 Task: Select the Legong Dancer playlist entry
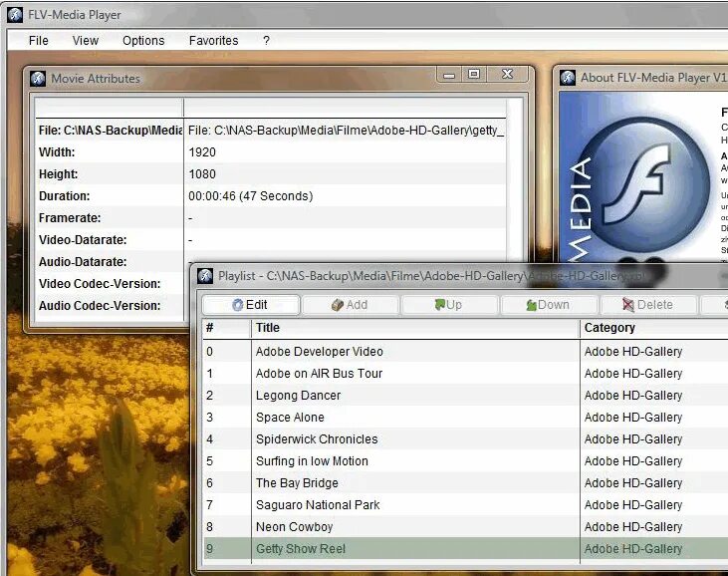(465, 396)
